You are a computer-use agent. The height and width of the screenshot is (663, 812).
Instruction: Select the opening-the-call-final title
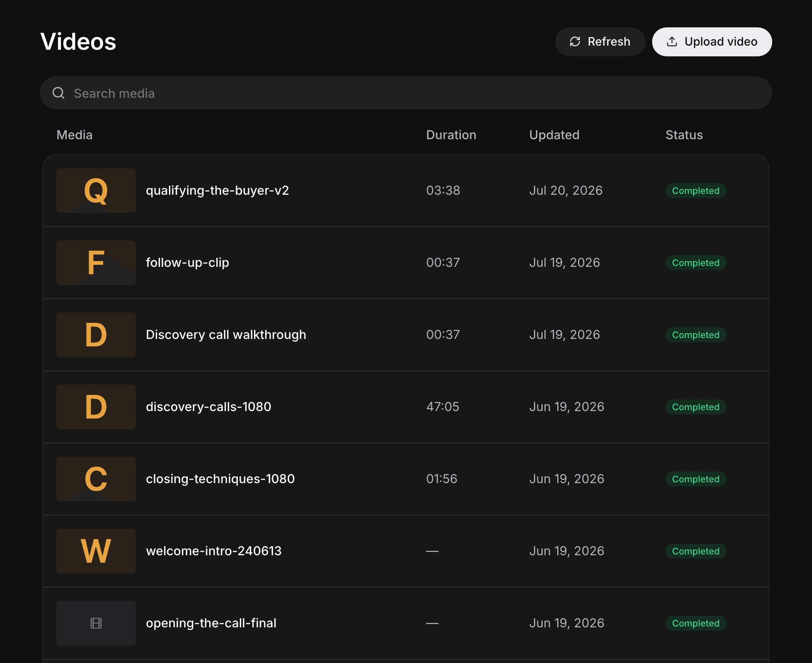(211, 623)
